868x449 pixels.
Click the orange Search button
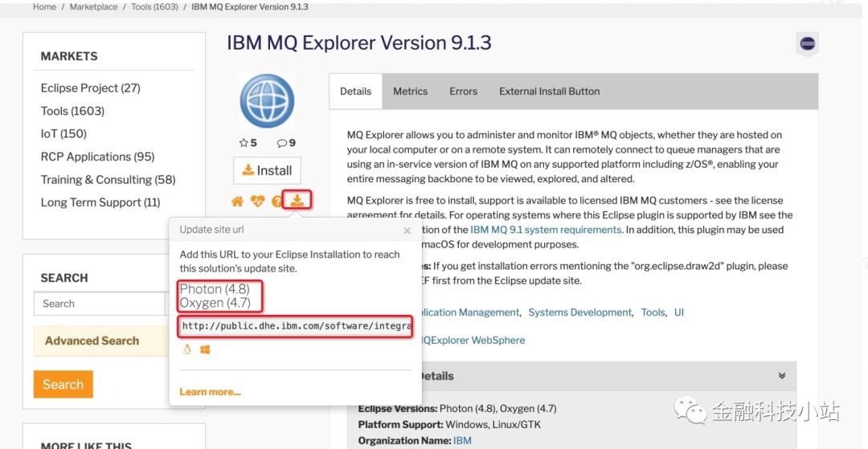pos(63,384)
